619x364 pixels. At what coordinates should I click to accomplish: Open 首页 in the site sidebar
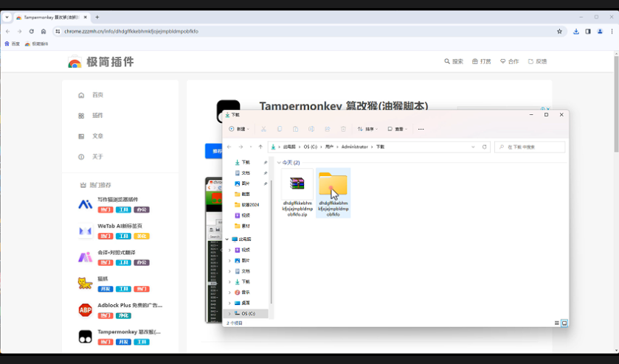point(97,95)
